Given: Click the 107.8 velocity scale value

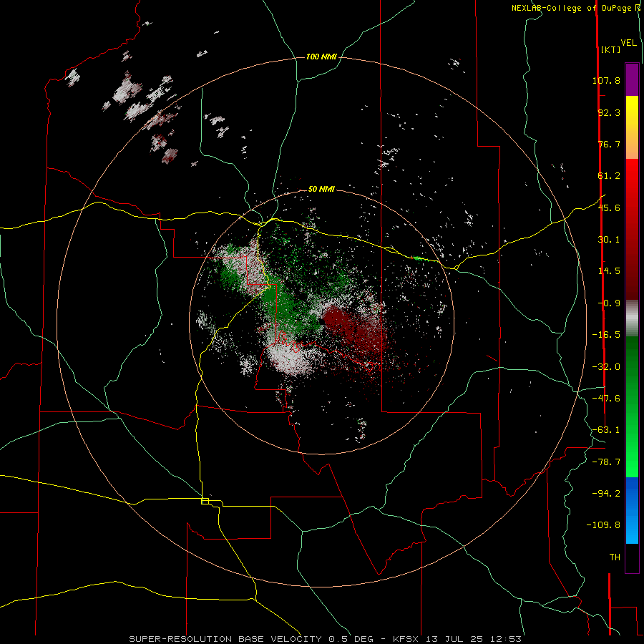Looking at the screenshot, I should pos(606,80).
